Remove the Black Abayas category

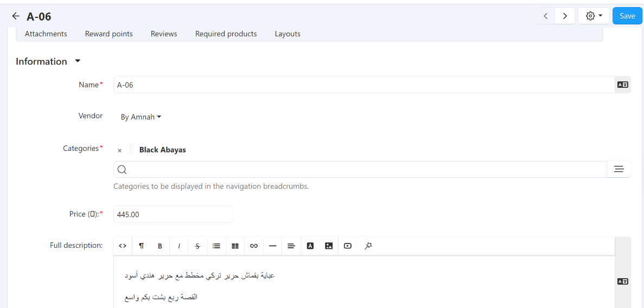click(x=119, y=150)
